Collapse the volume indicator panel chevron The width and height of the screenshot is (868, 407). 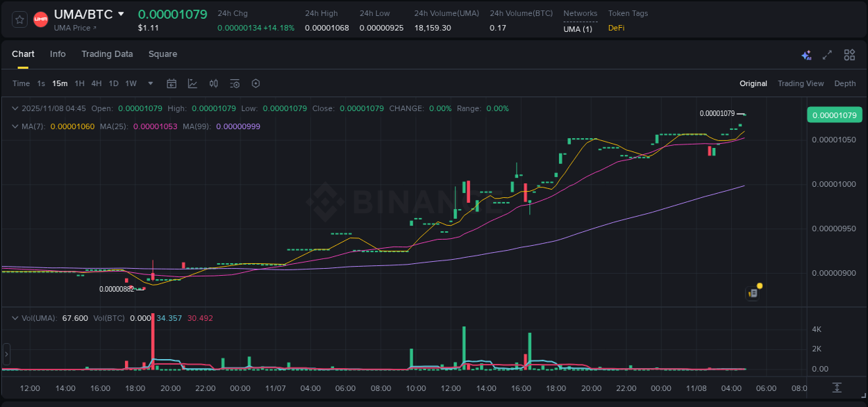click(15, 317)
